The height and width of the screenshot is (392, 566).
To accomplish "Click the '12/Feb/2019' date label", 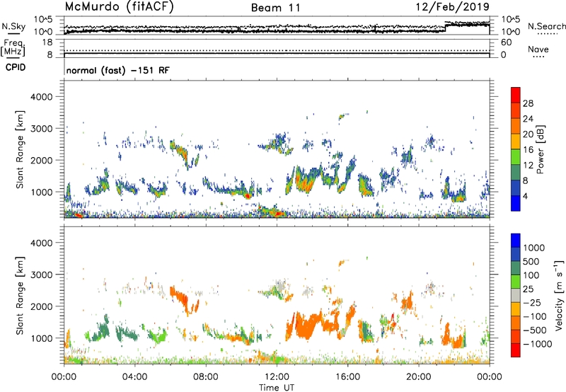I will [452, 6].
